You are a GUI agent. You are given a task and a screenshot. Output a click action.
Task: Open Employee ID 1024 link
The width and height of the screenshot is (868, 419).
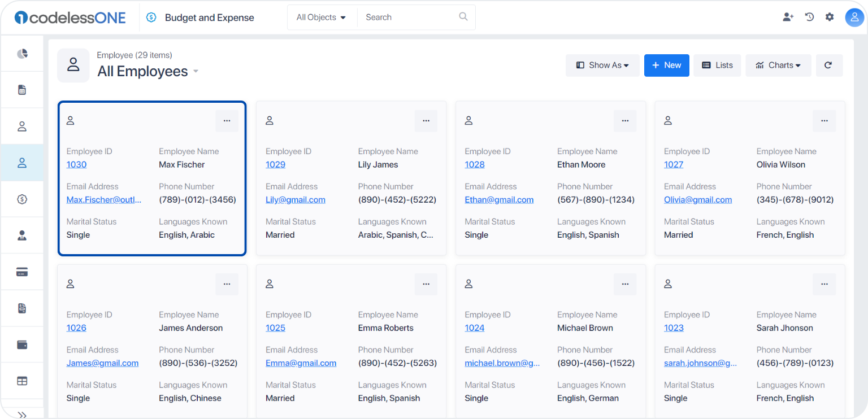pos(475,328)
